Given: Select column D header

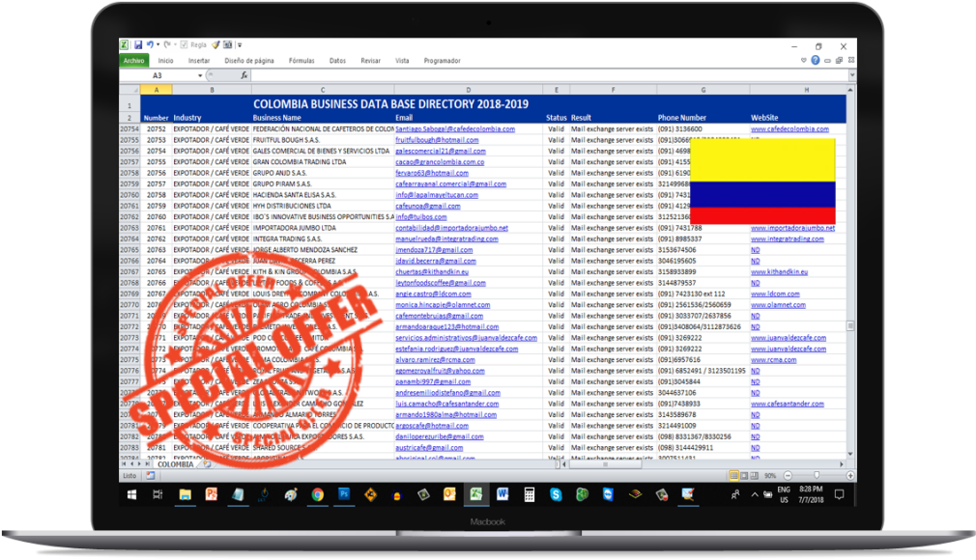Looking at the screenshot, I should [468, 90].
